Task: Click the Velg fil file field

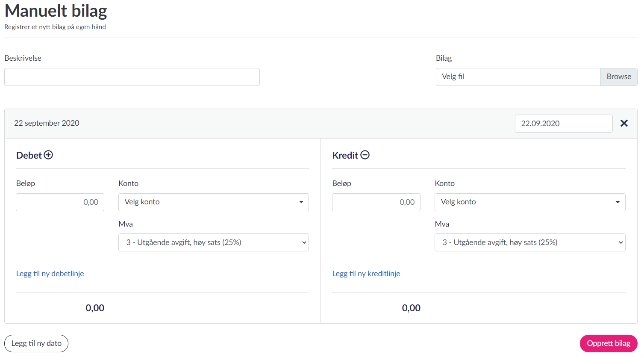Action: coord(518,77)
